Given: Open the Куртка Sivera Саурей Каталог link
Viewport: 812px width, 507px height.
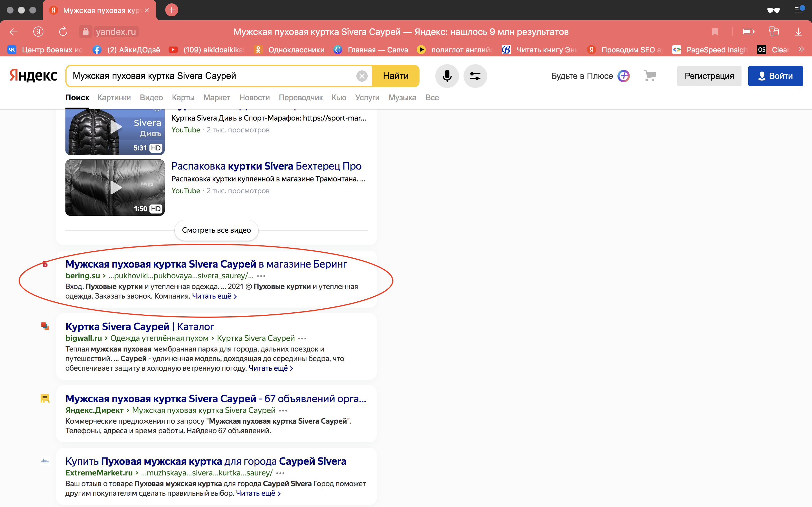Looking at the screenshot, I should tap(140, 327).
